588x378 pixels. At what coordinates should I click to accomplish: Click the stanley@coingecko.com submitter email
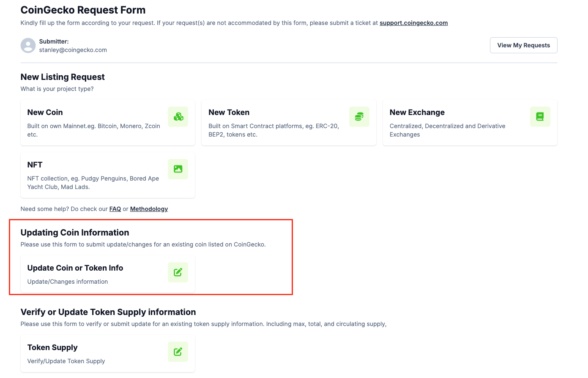pyautogui.click(x=73, y=50)
